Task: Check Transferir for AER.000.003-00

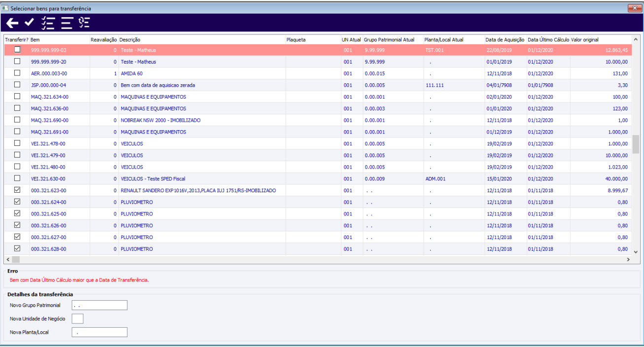Action: [17, 73]
